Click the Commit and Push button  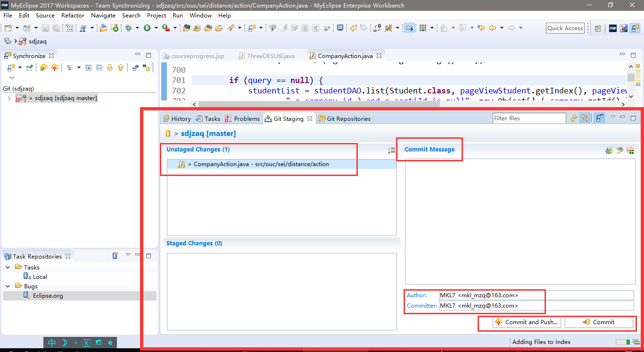pos(527,322)
